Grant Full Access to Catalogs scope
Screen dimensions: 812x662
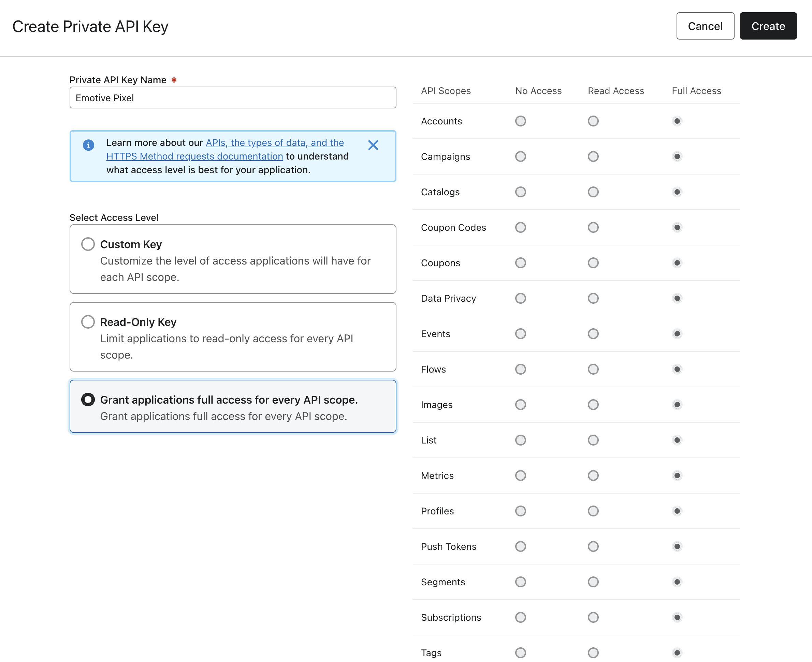(x=677, y=192)
